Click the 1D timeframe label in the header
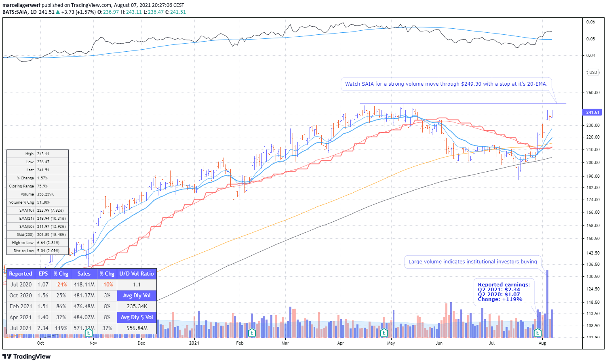Viewport: 607px width, 364px height. click(x=34, y=12)
